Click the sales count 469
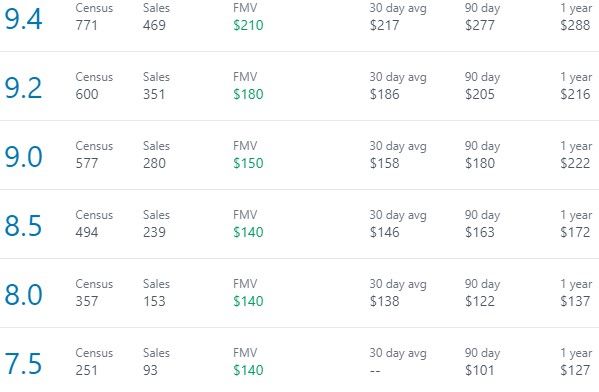Image resolution: width=599 pixels, height=392 pixels. [x=154, y=25]
